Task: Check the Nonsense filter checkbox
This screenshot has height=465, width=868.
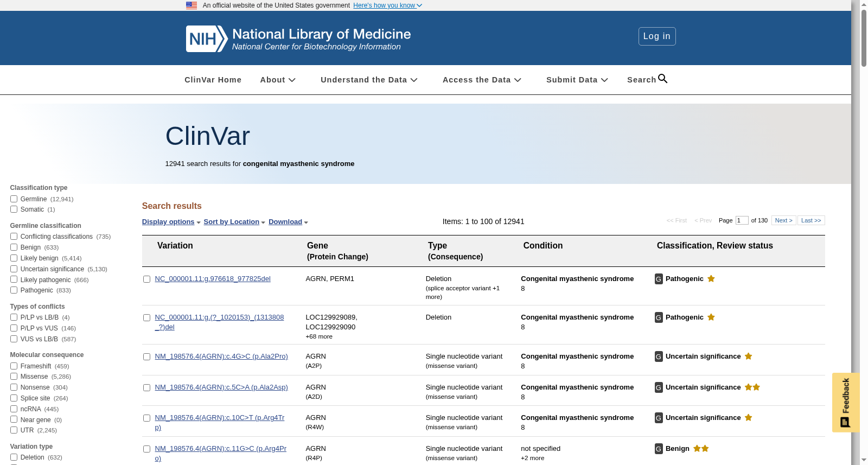Action: point(14,387)
